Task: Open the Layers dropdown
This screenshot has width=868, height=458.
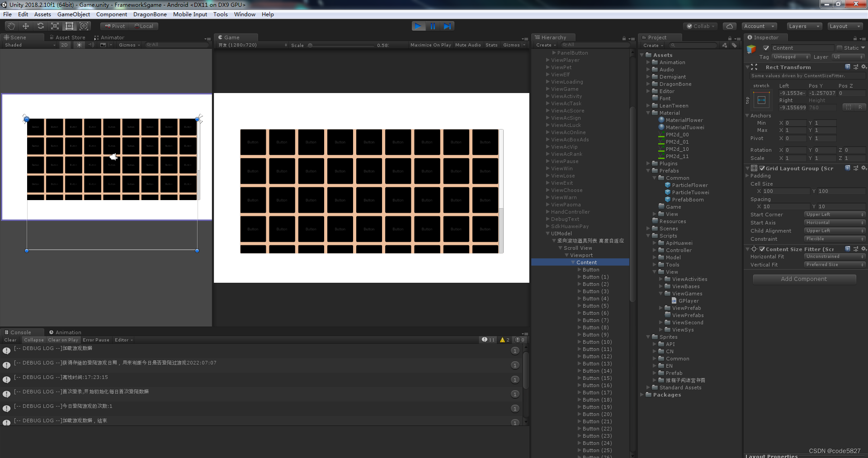Action: tap(804, 26)
